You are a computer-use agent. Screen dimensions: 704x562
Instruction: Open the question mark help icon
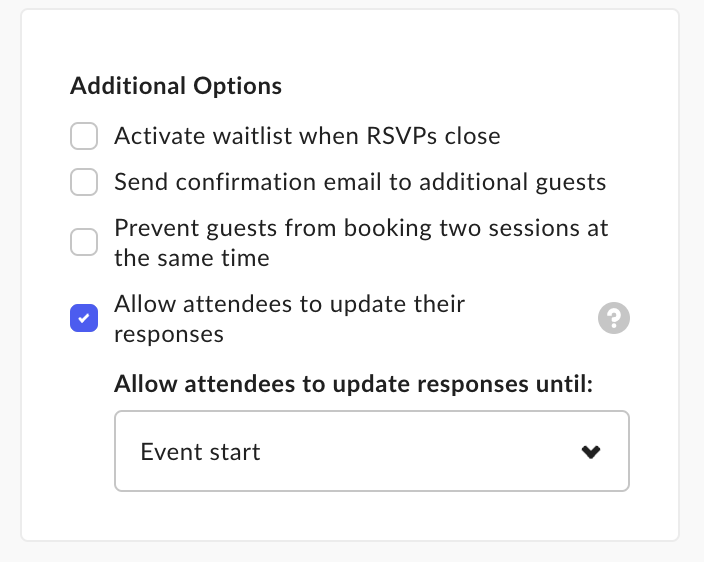(614, 318)
